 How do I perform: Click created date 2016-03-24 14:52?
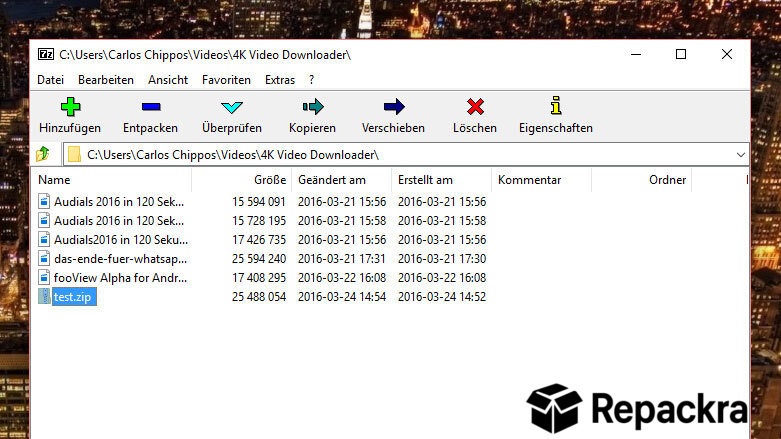(x=442, y=297)
